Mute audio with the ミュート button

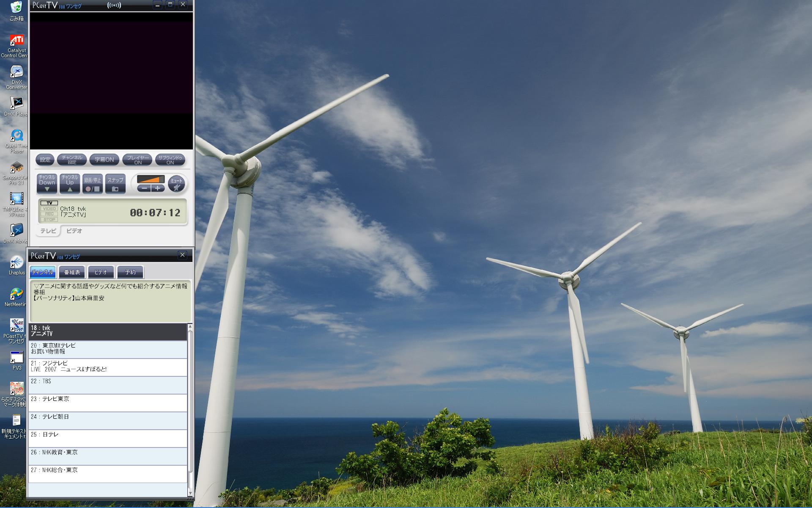[x=176, y=184]
